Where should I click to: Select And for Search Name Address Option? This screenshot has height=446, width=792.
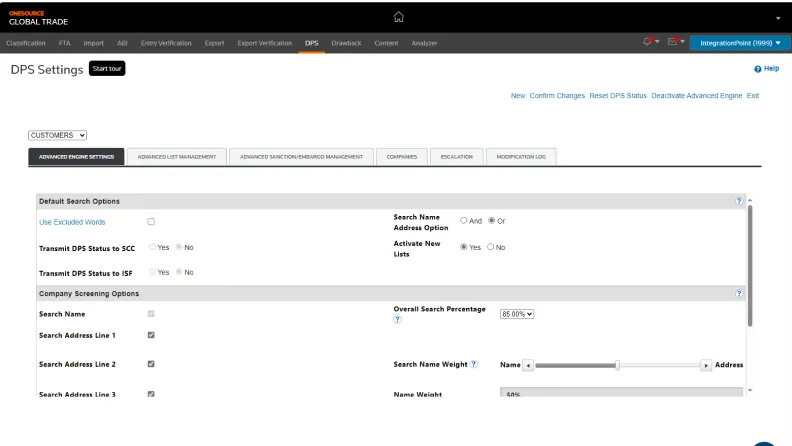coord(464,220)
